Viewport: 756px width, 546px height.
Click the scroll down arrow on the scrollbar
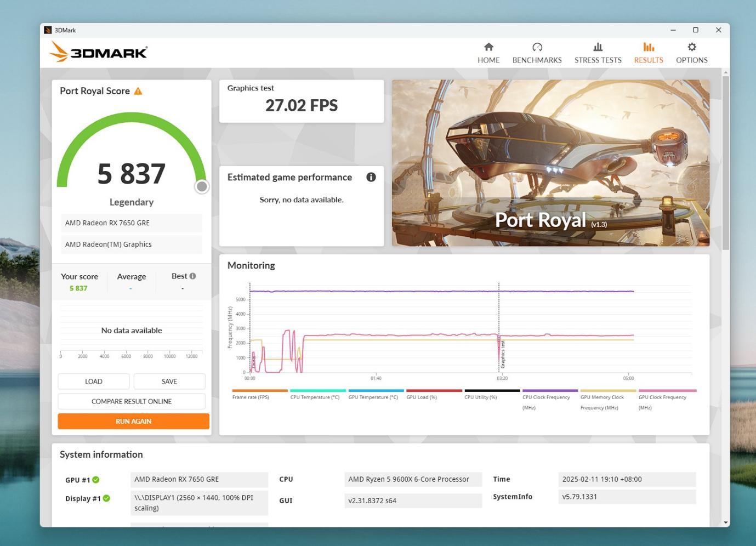[x=726, y=522]
